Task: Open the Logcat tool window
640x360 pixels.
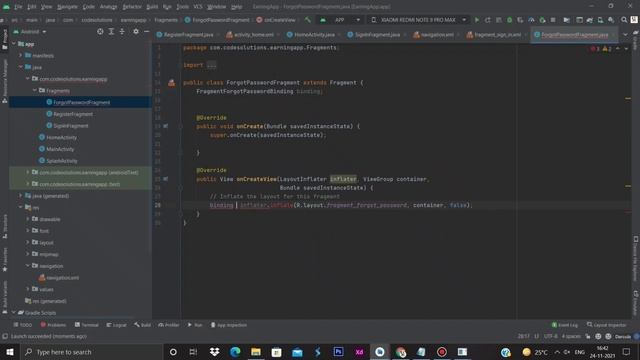Action: tap(116, 325)
